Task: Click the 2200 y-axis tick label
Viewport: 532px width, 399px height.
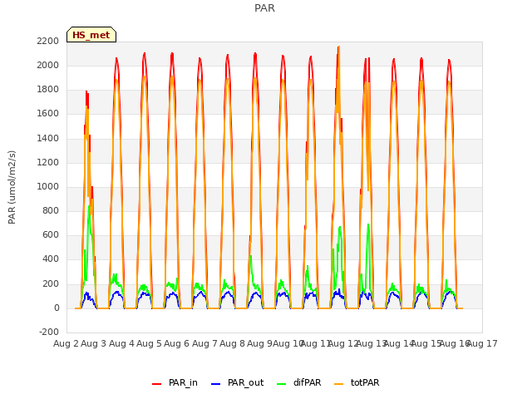Action: click(48, 41)
